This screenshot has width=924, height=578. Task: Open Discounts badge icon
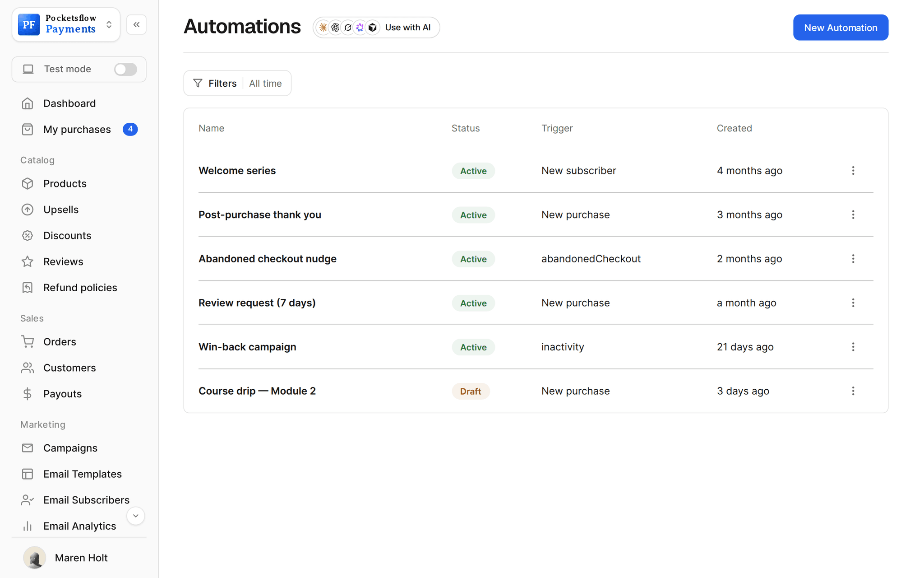28,236
